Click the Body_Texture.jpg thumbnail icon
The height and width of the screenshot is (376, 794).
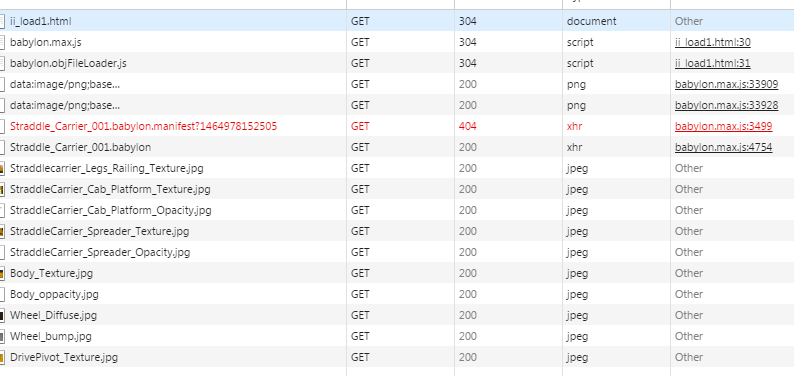point(2,273)
